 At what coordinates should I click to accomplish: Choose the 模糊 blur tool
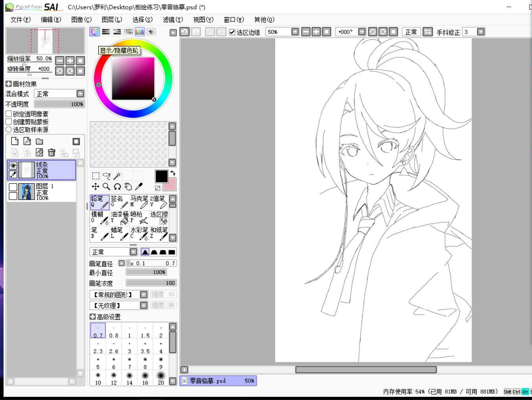[x=100, y=218]
